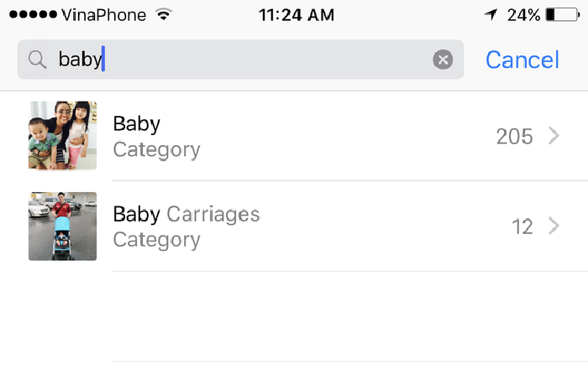
Task: Expand the Baby Carriages chevron
Action: tap(554, 226)
